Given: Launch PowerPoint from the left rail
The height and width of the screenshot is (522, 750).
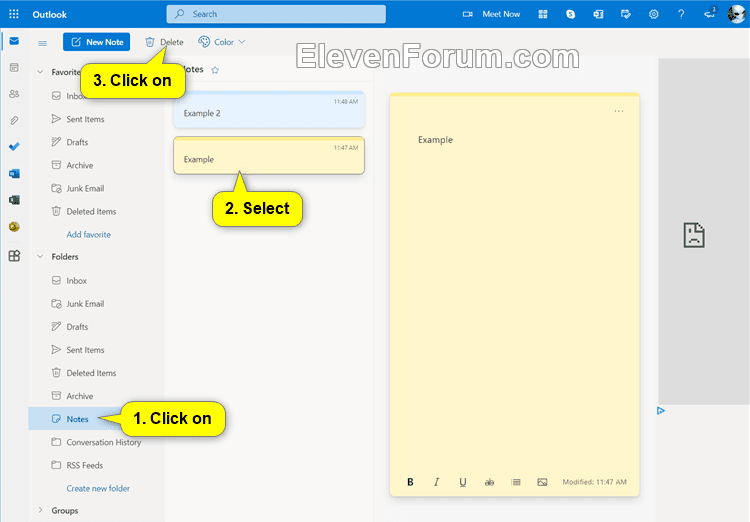Looking at the screenshot, I should (14, 227).
